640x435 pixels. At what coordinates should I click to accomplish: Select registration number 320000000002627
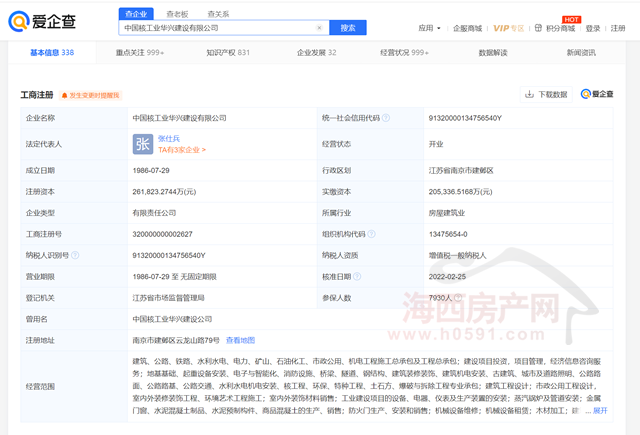(162, 234)
